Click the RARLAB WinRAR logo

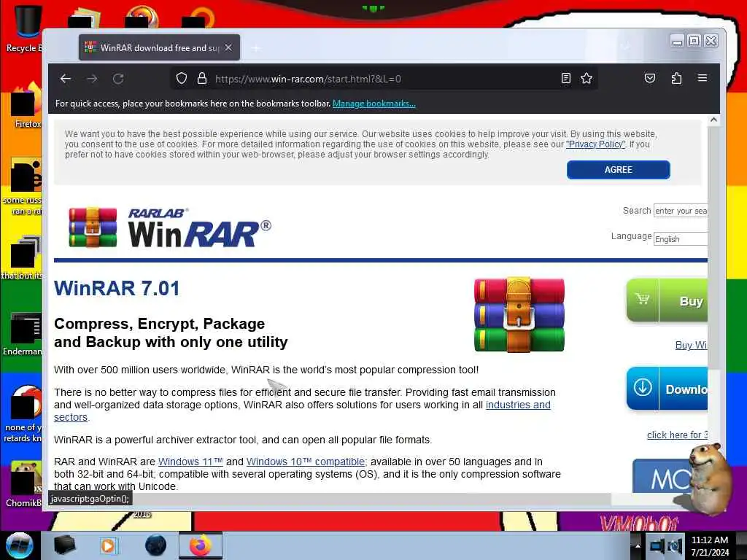pyautogui.click(x=169, y=227)
